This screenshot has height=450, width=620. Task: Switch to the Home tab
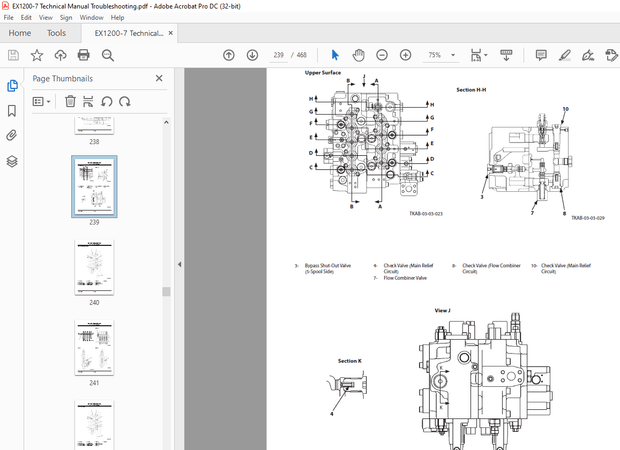(x=20, y=33)
